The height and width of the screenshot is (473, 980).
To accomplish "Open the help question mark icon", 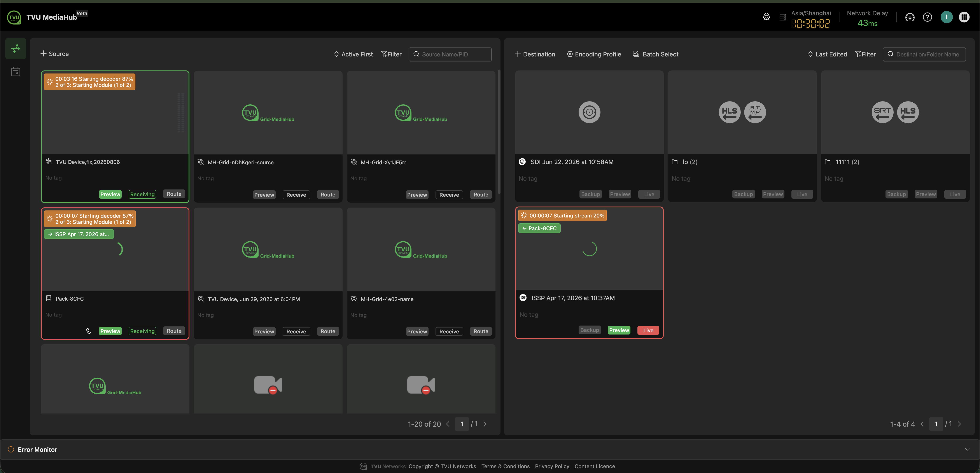I will click(927, 17).
